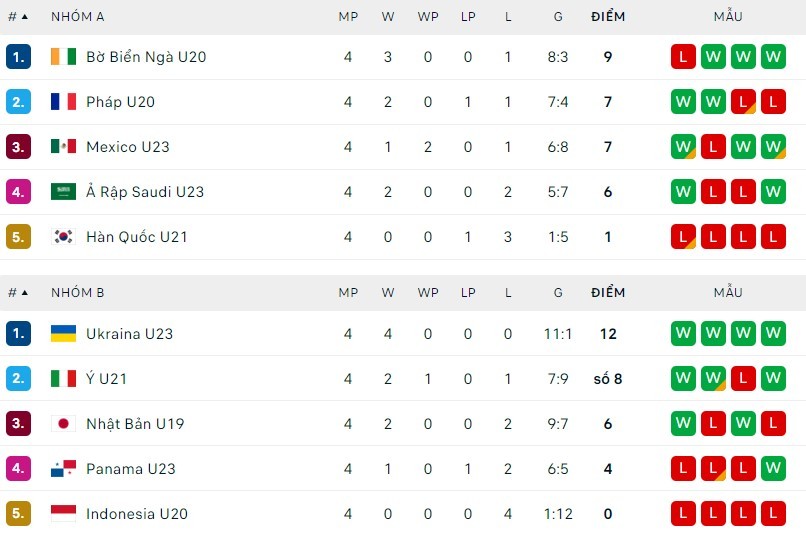The height and width of the screenshot is (533, 806).
Task: Open Ukraina U23 team link
Action: click(x=129, y=334)
